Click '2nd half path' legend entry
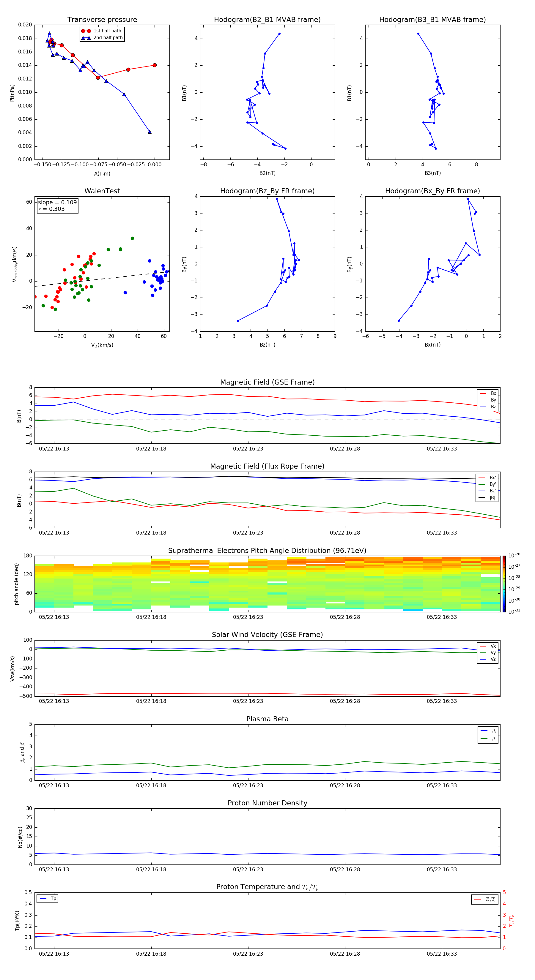Image resolution: width=535 pixels, height=980 pixels. (x=102, y=38)
